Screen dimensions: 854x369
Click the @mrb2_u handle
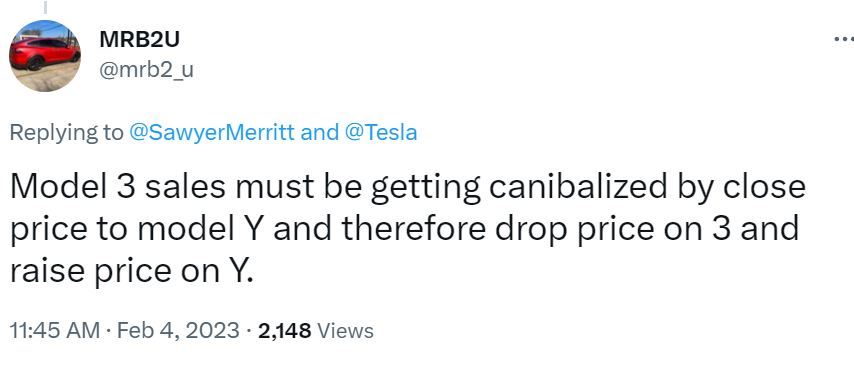pyautogui.click(x=146, y=70)
